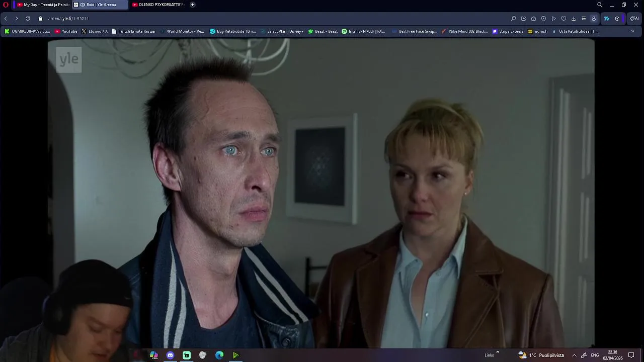644x362 pixels.
Task: Open the weather widget 1°C Puolipilvistä
Action: [541, 355]
